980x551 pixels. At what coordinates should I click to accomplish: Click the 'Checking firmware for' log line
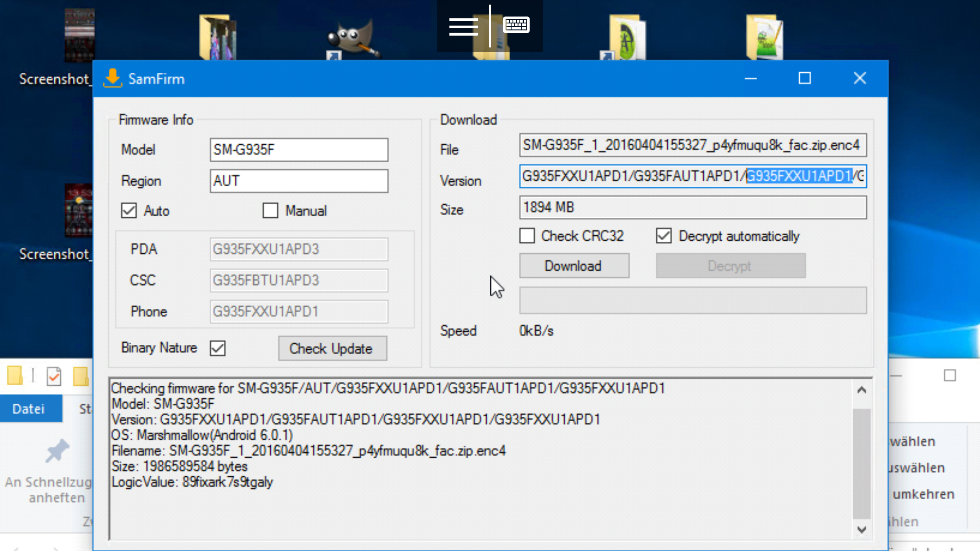[388, 388]
